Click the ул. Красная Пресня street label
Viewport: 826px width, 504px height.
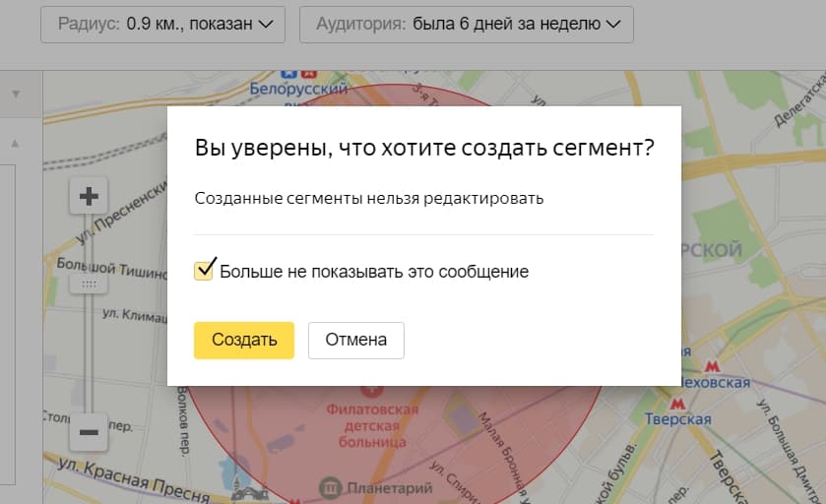pyautogui.click(x=133, y=478)
